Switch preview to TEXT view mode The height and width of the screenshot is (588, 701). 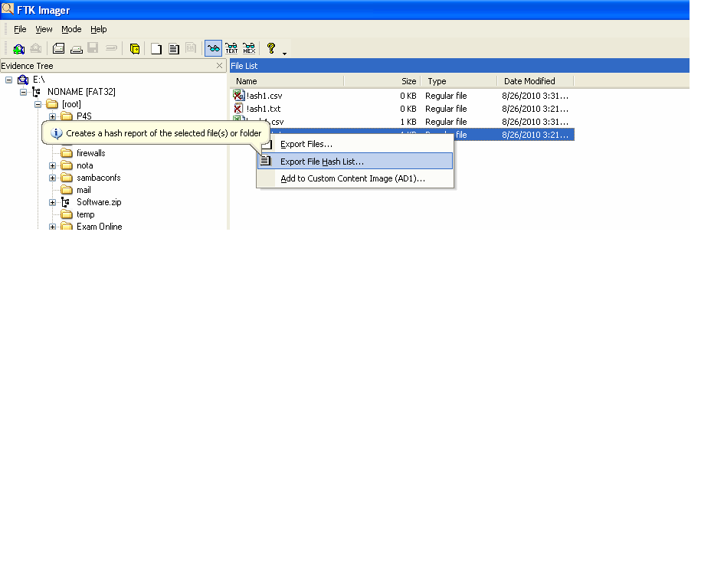click(231, 48)
